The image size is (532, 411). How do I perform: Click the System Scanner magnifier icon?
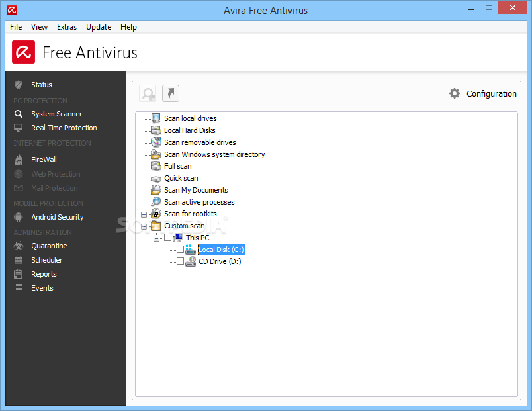pyautogui.click(x=19, y=114)
